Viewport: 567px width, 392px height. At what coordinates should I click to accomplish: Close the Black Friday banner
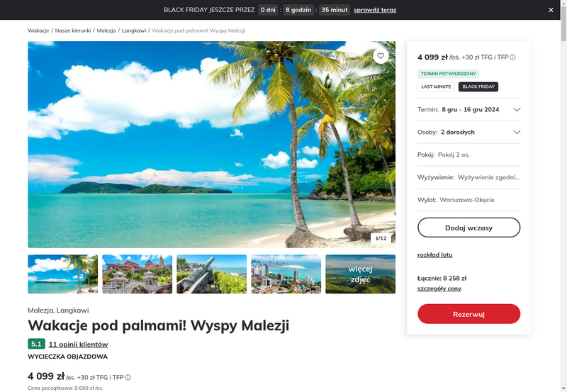(x=551, y=10)
